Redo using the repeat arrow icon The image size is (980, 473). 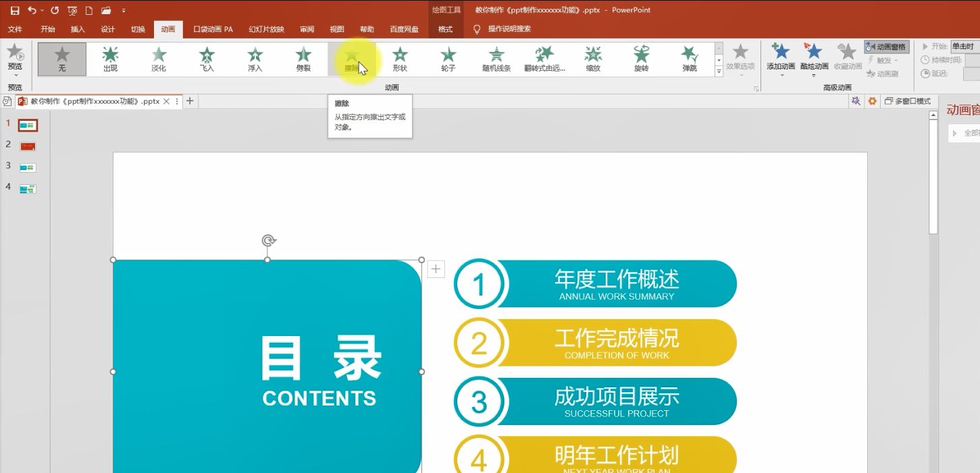tap(55, 10)
